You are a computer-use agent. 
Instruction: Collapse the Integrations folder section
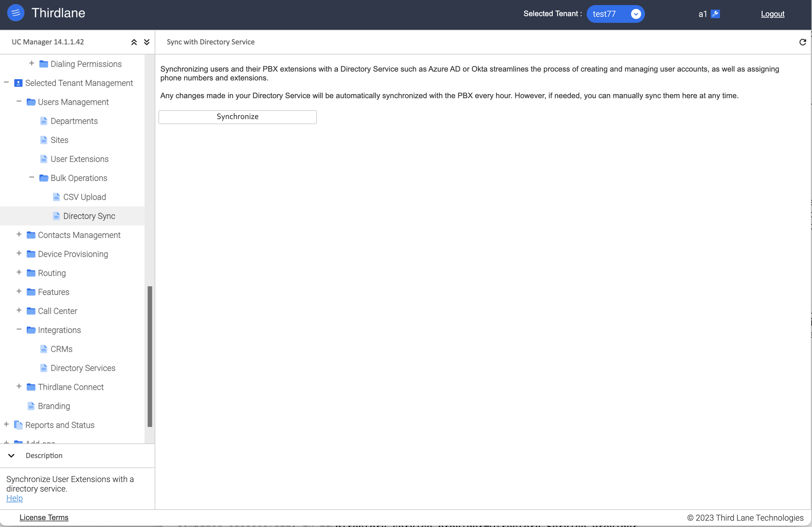pos(19,329)
